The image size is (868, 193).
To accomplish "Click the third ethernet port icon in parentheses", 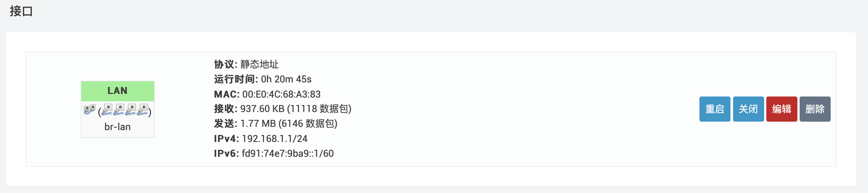I will [131, 110].
